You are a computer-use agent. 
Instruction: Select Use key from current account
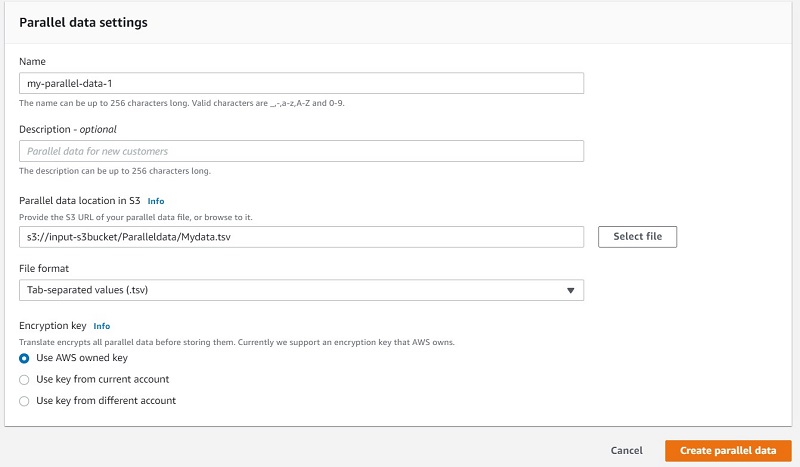24,380
